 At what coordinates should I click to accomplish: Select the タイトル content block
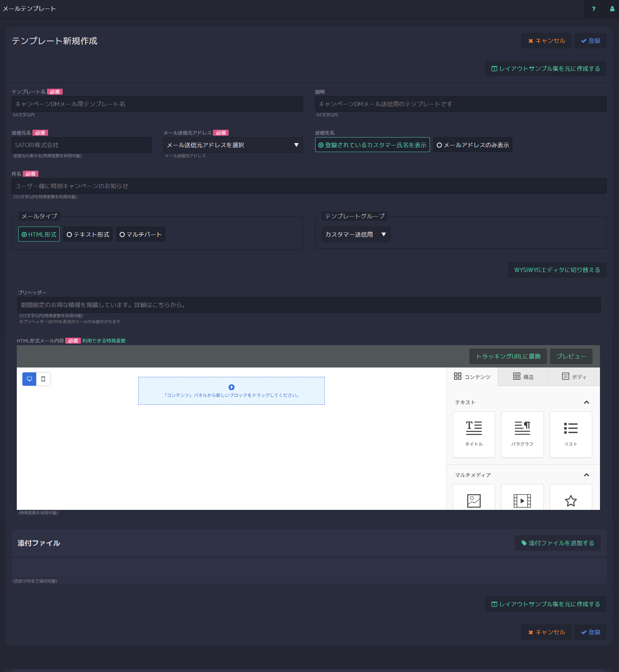[x=474, y=434]
